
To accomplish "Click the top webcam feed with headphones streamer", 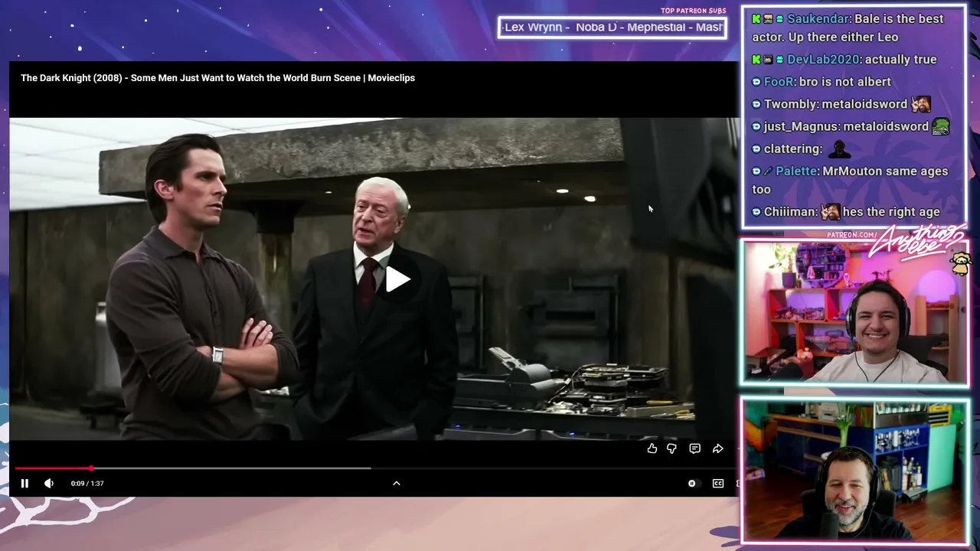I will (x=854, y=312).
